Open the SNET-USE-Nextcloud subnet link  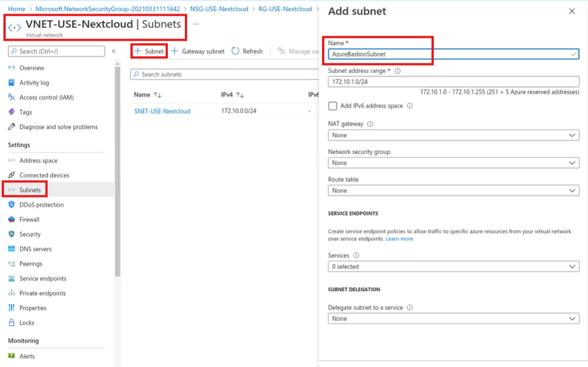click(x=162, y=111)
